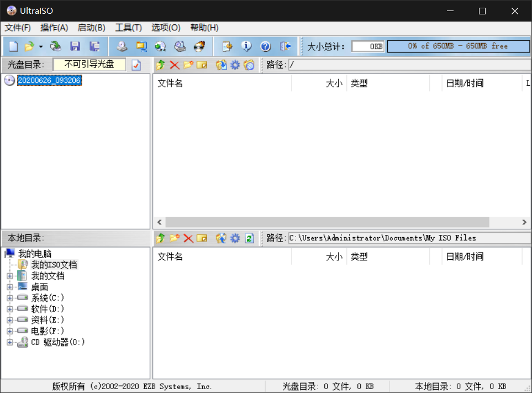This screenshot has width=532, height=393.
Task: Select 我的ISO文档 in local tree
Action: click(x=54, y=265)
